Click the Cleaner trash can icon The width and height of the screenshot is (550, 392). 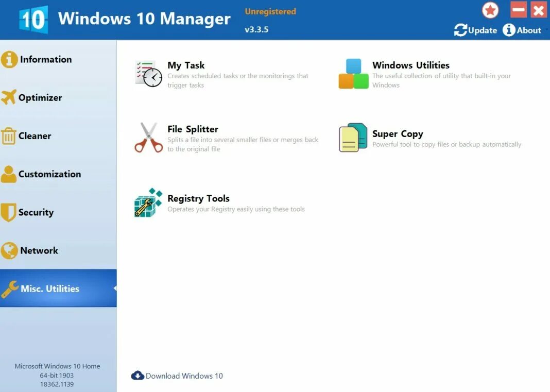[x=8, y=136]
